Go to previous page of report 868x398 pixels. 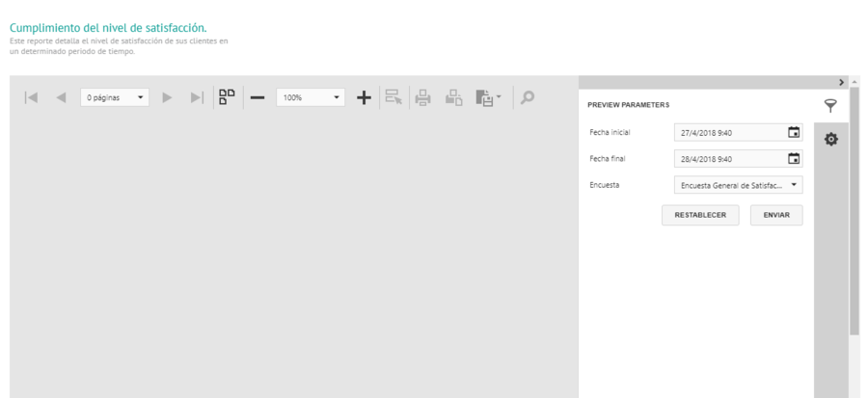click(x=61, y=97)
